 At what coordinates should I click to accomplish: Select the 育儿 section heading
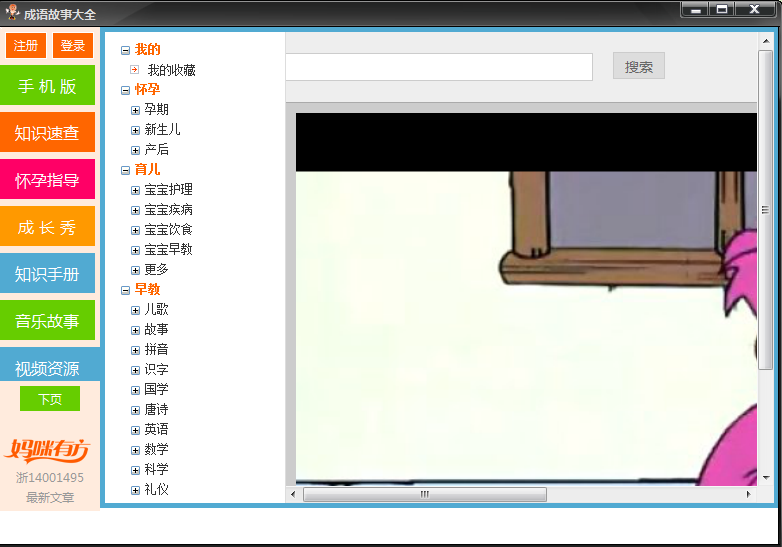tap(147, 170)
